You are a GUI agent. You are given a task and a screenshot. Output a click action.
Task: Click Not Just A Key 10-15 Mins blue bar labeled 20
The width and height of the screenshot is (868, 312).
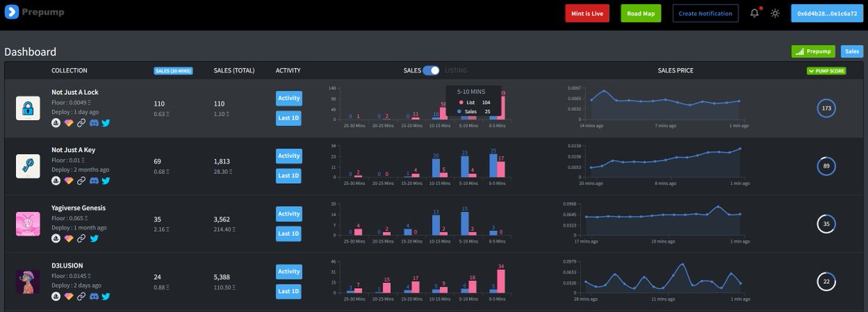coord(435,168)
